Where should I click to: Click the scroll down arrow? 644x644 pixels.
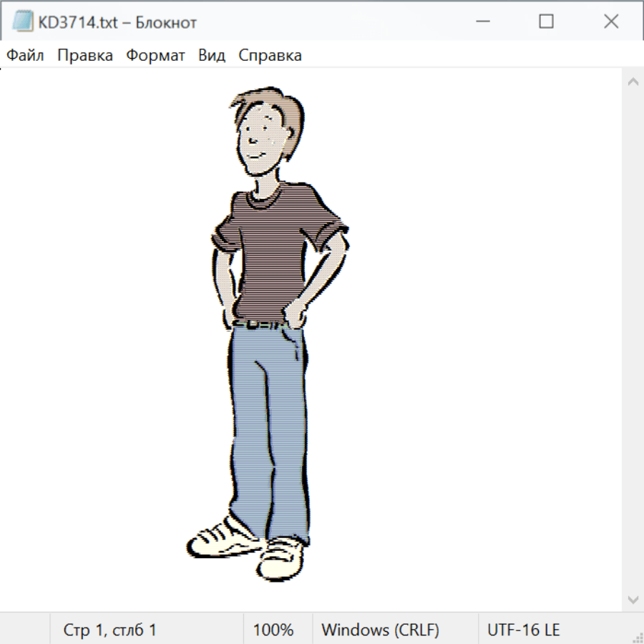click(x=633, y=599)
